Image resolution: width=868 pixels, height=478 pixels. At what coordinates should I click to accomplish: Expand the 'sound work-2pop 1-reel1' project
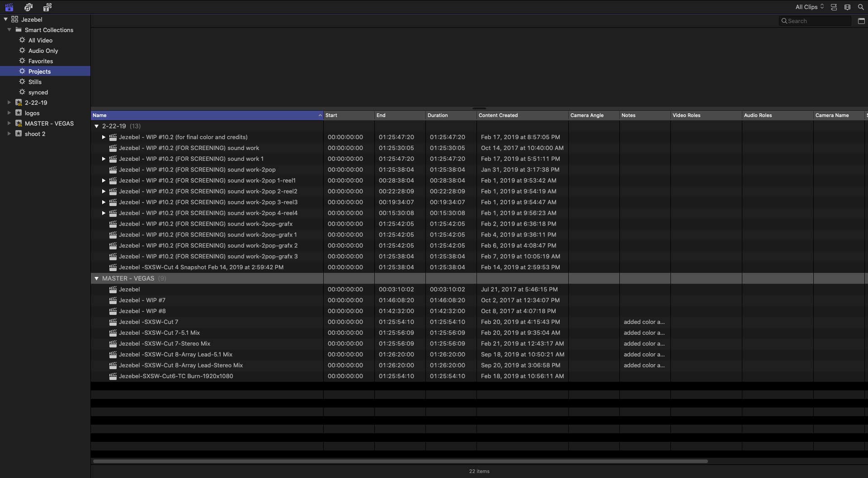tap(104, 180)
